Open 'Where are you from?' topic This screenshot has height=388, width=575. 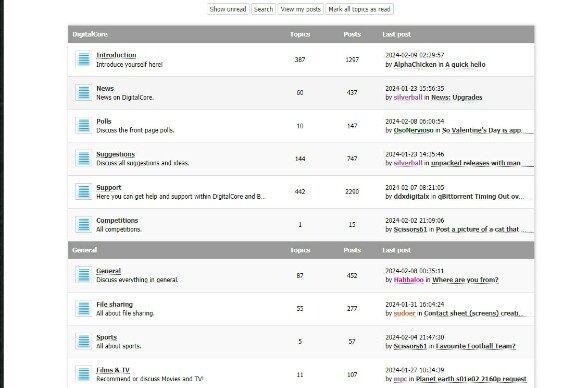[x=465, y=280]
